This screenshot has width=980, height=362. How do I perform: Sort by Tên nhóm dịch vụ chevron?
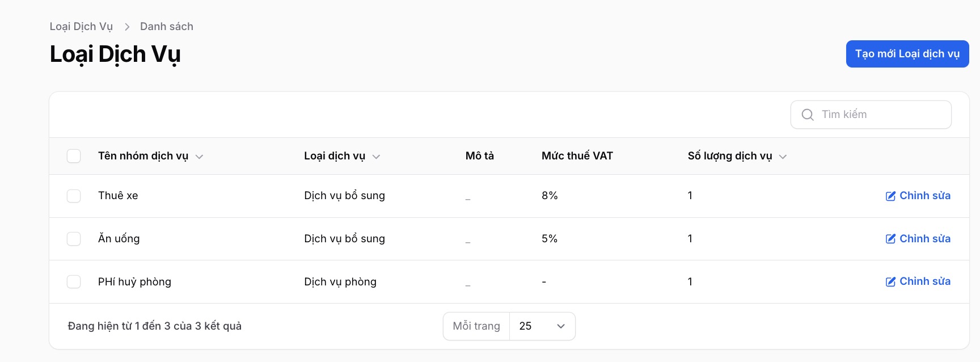(x=199, y=157)
